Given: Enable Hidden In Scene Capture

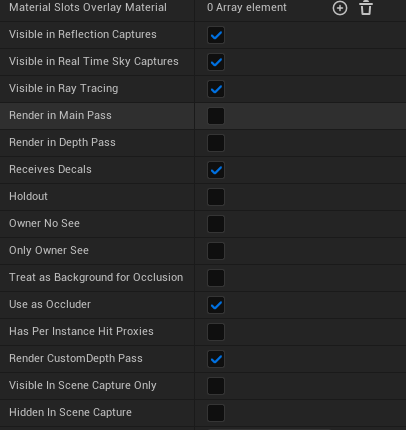Looking at the screenshot, I should coord(216,413).
